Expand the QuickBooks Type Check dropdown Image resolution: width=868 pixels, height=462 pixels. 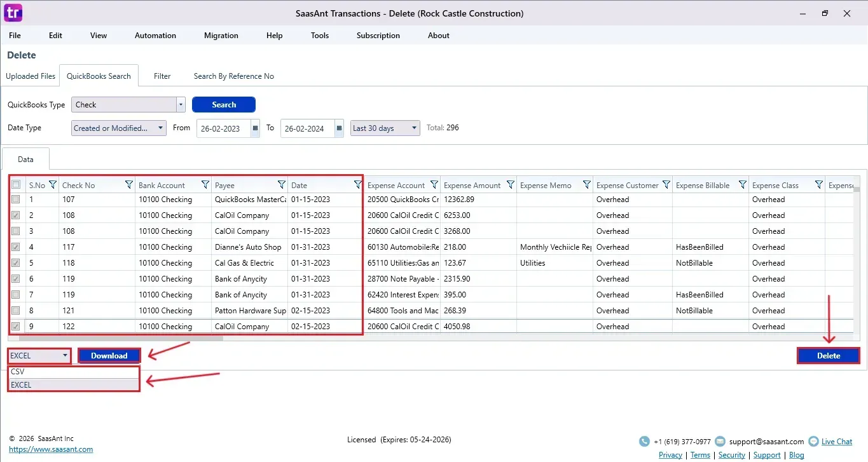(181, 105)
